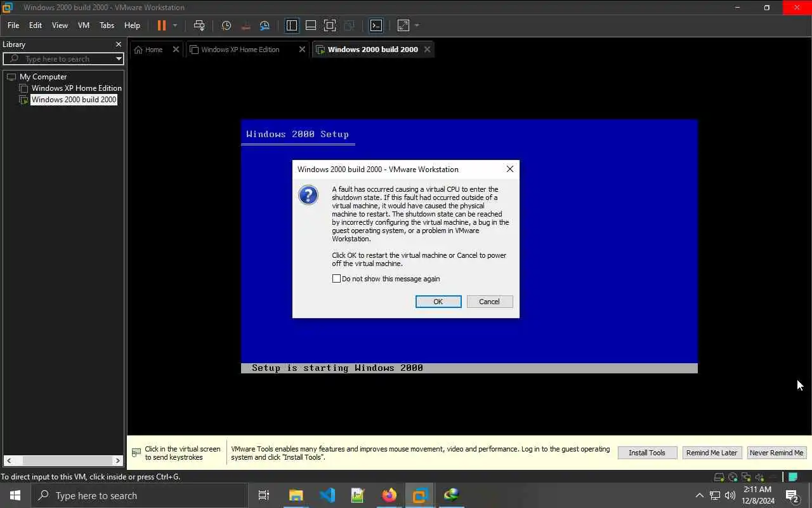Click the Library scrollbar left arrow
The image size is (812, 508).
click(9, 460)
